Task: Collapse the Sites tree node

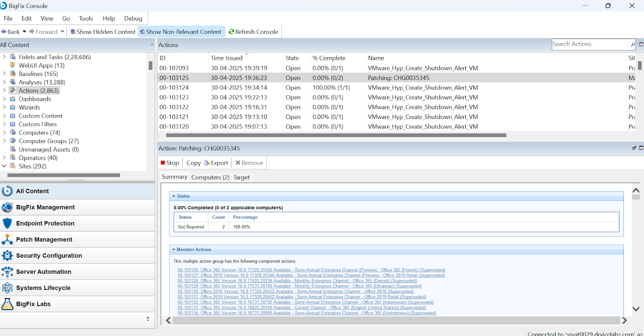Action: (x=4, y=166)
